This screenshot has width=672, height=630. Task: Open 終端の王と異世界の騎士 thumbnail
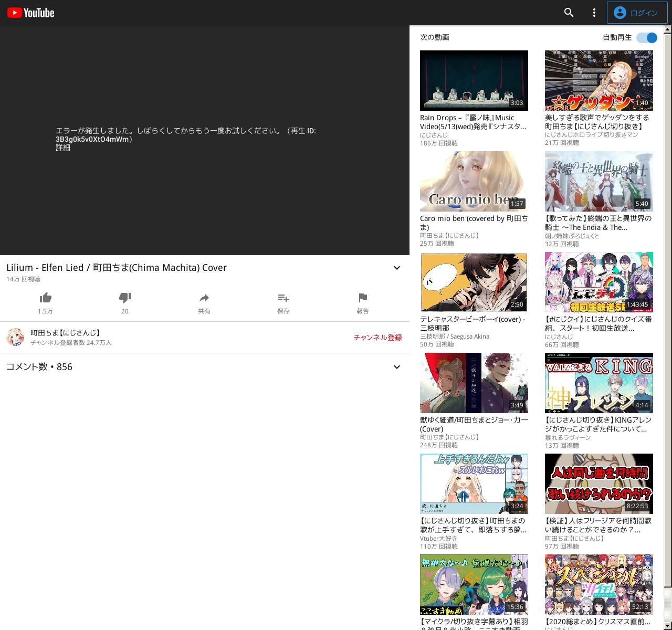click(x=599, y=181)
